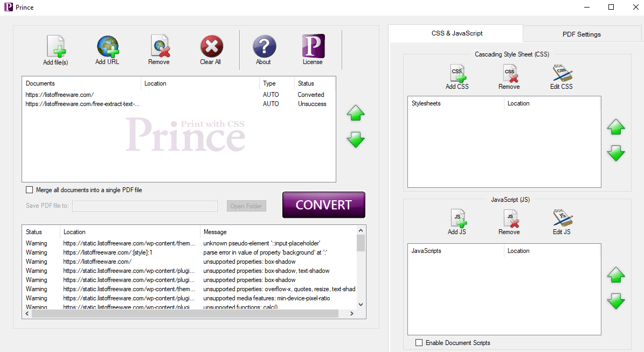This screenshot has height=352, width=644.
Task: Minimize the Prince window
Action: click(587, 7)
